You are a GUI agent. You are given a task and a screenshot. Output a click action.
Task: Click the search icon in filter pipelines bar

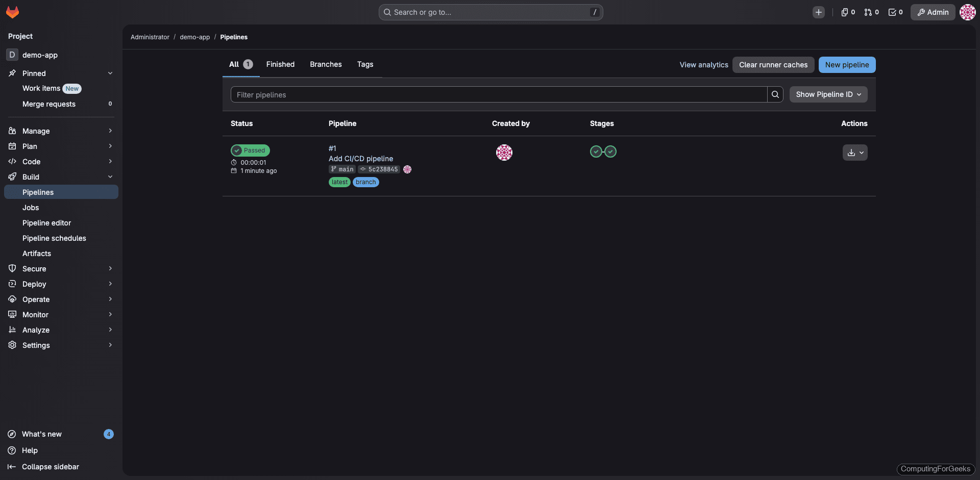[x=775, y=94]
